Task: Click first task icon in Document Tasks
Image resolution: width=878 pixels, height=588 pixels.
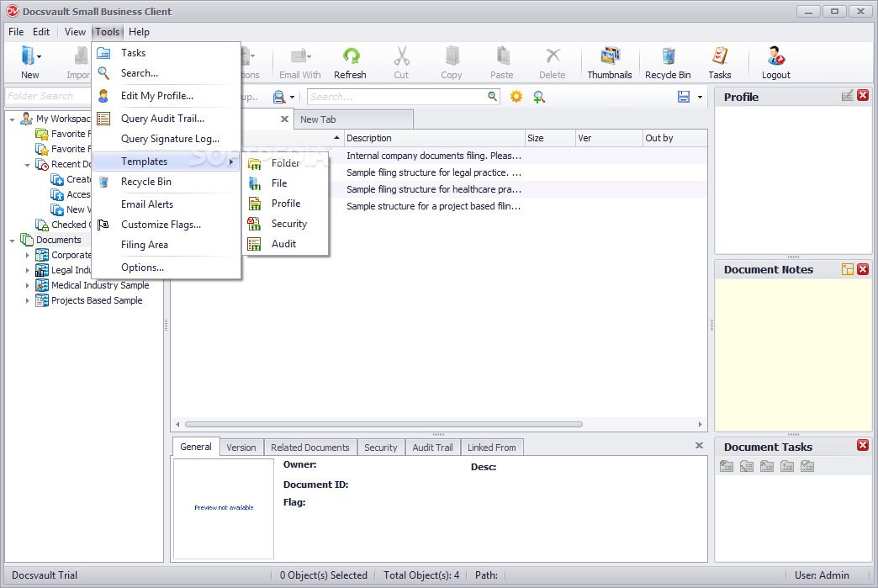Action: [x=727, y=466]
